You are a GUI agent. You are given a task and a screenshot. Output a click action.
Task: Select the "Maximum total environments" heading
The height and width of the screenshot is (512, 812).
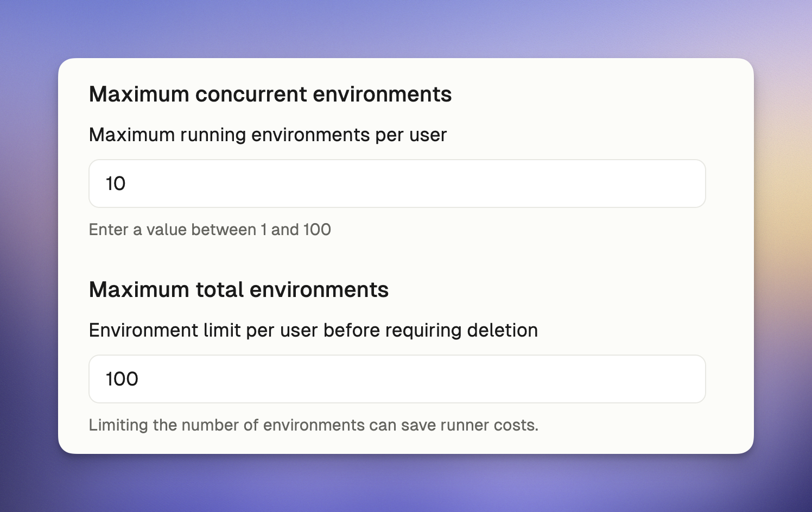pyautogui.click(x=238, y=290)
